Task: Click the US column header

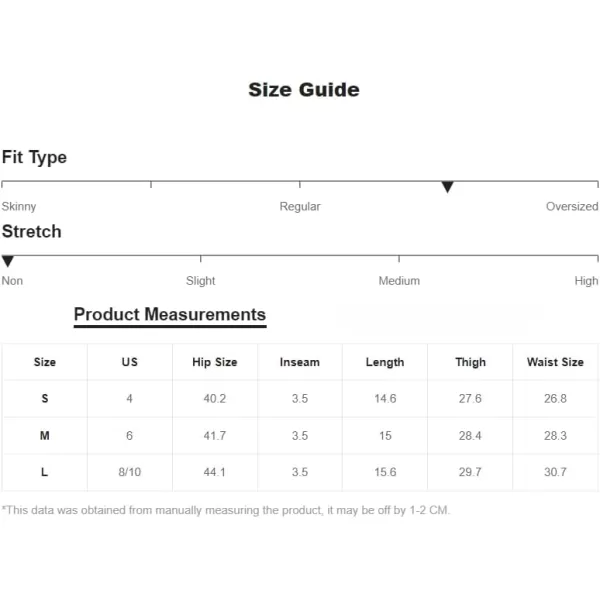Action: (x=130, y=362)
